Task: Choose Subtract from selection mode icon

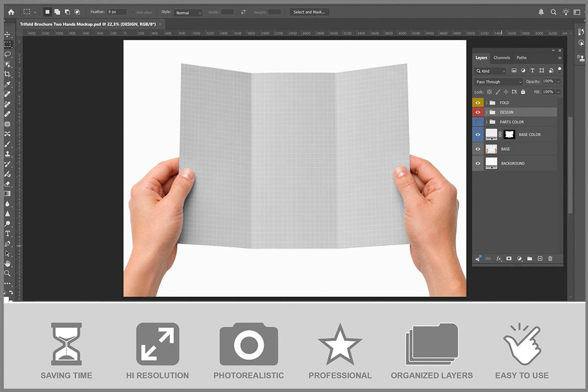Action: click(67, 12)
